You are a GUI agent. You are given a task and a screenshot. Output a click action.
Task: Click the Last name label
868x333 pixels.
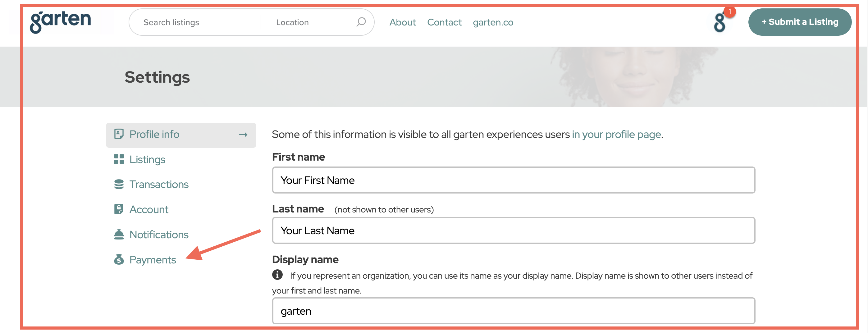click(298, 209)
